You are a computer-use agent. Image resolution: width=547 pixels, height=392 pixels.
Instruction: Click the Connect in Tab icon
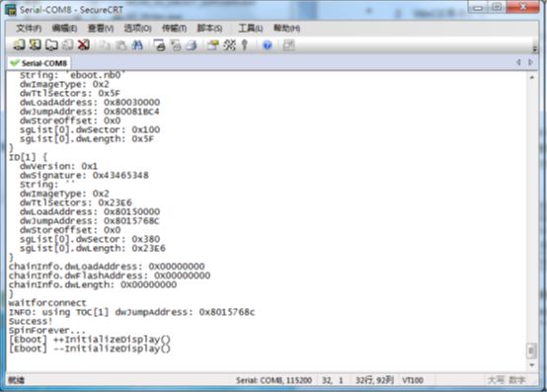pos(51,44)
